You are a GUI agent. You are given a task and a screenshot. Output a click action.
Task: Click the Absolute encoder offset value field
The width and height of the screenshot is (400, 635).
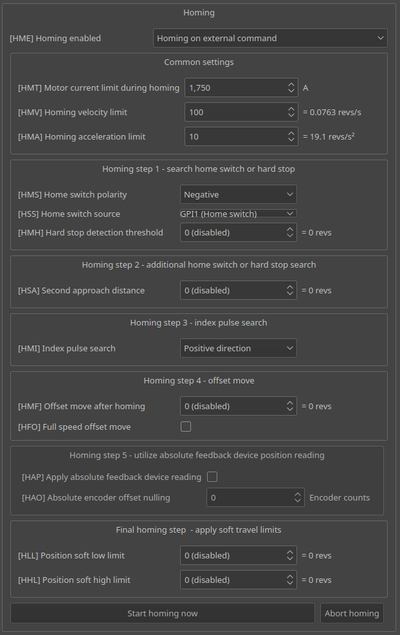click(x=250, y=497)
